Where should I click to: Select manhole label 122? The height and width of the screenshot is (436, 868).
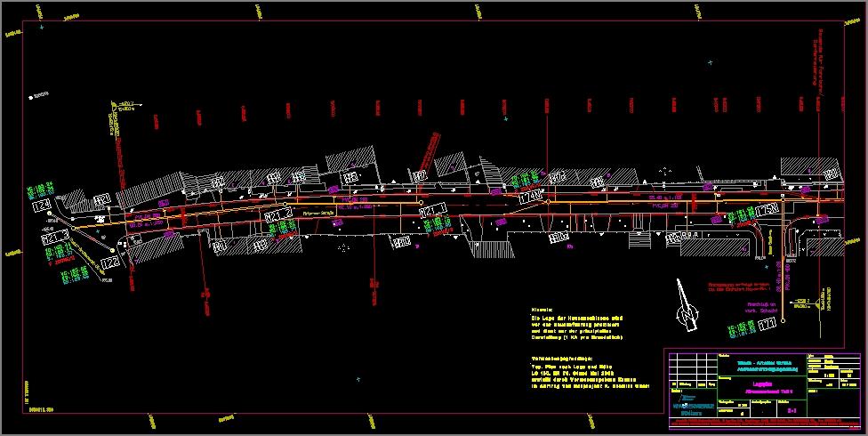111,263
